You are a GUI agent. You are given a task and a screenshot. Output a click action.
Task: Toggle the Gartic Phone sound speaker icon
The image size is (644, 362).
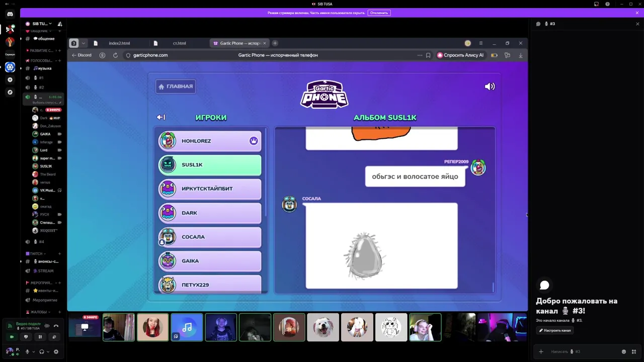(x=490, y=86)
